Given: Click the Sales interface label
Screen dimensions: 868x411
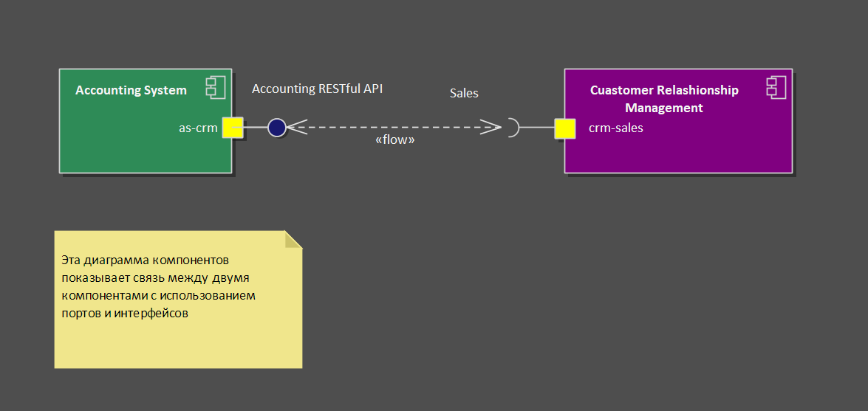Looking at the screenshot, I should pos(464,93).
